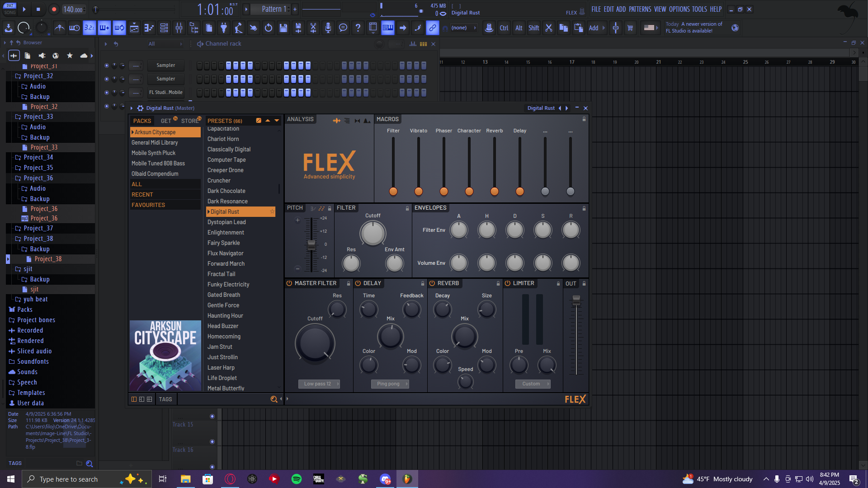Viewport: 868px width, 488px height.
Task: Click the scissors render tool icon
Action: (313, 28)
